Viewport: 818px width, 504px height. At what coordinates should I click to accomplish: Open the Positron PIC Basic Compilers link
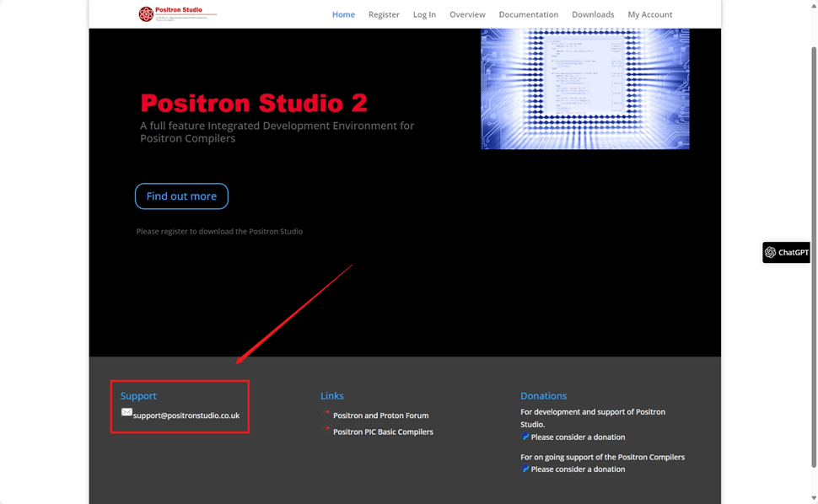click(x=383, y=432)
